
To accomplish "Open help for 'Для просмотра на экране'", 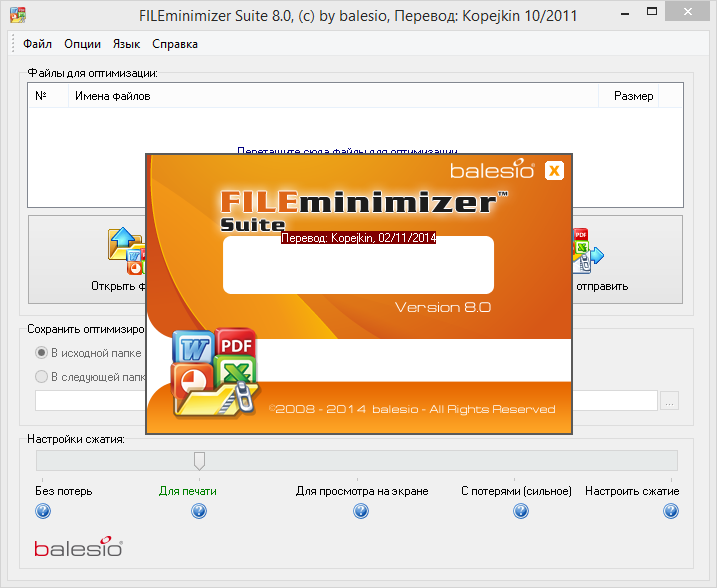I will [x=361, y=511].
